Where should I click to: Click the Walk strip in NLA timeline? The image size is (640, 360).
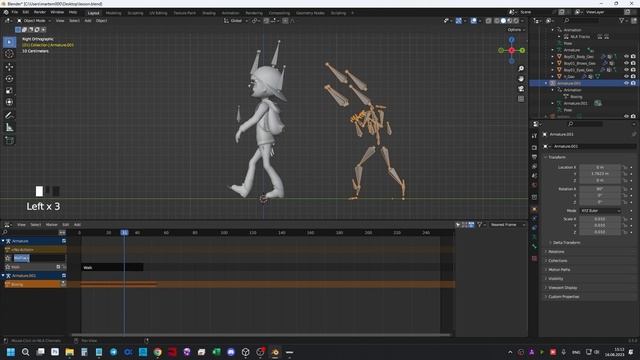(112, 267)
